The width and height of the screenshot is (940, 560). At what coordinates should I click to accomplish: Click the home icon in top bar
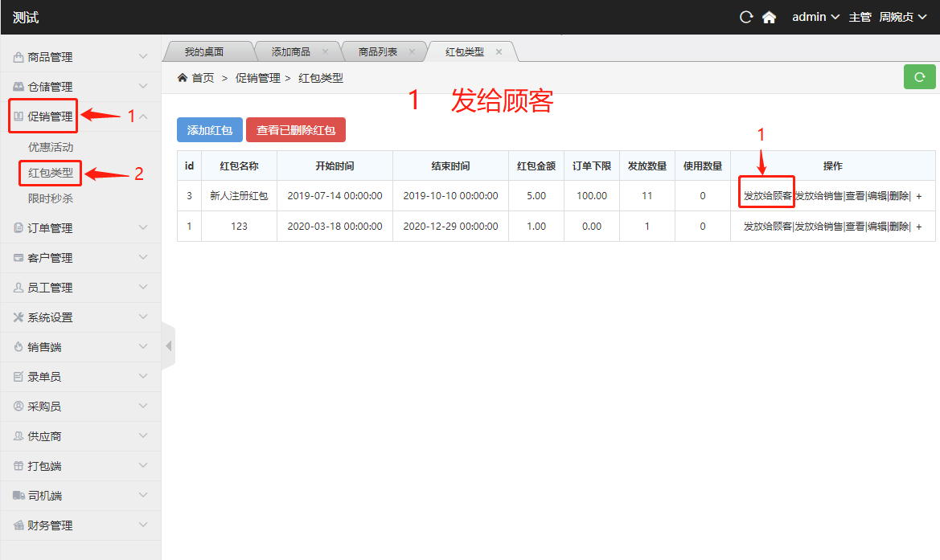[x=769, y=18]
